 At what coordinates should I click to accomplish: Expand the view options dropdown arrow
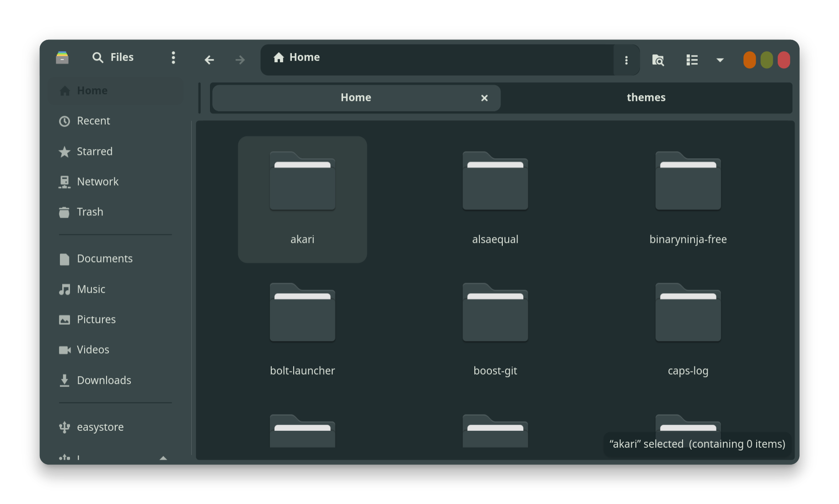point(720,60)
